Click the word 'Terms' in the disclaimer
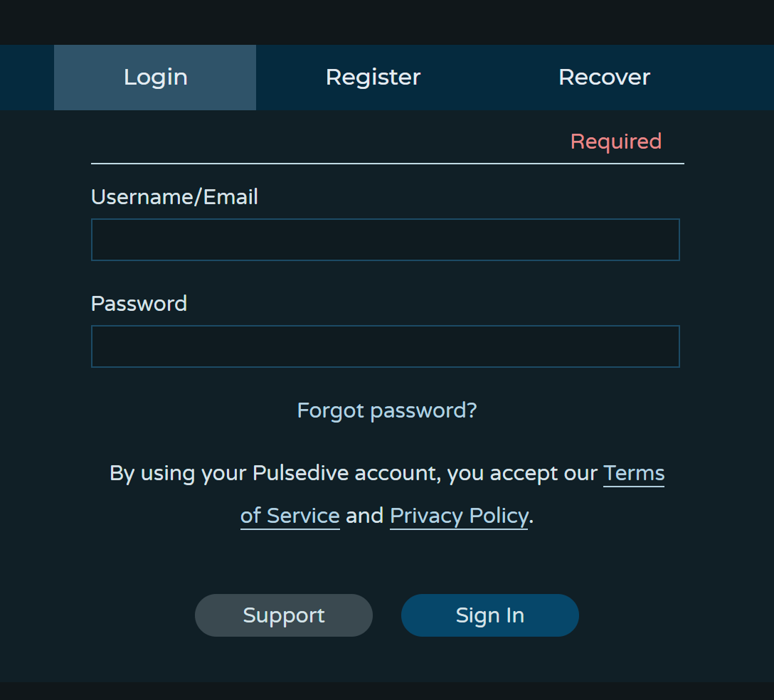This screenshot has height=700, width=774. tap(633, 473)
